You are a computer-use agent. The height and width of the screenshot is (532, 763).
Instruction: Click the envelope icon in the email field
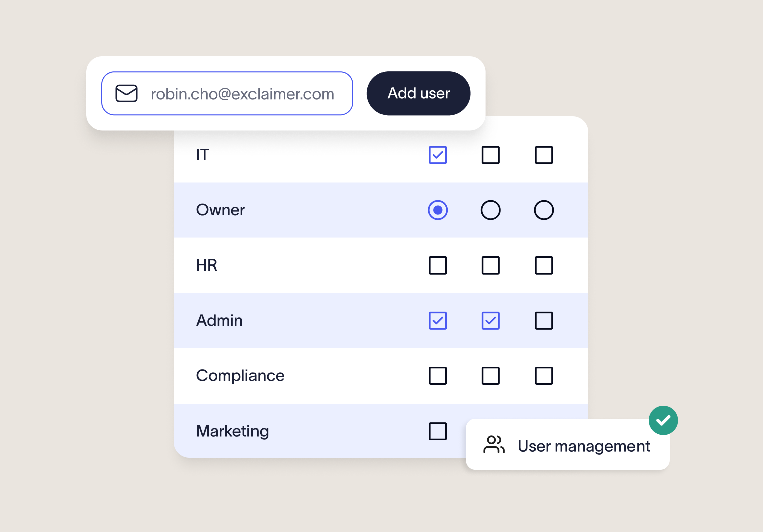pyautogui.click(x=126, y=93)
